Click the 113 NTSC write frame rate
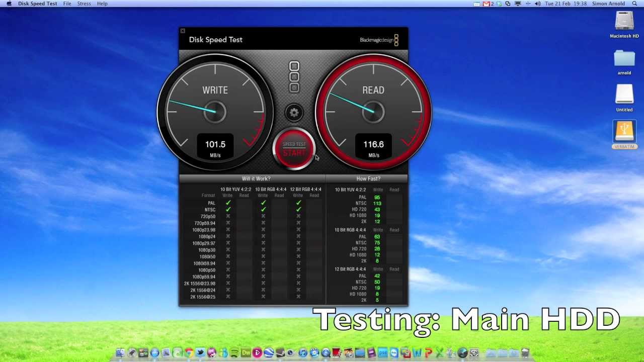 tap(377, 204)
